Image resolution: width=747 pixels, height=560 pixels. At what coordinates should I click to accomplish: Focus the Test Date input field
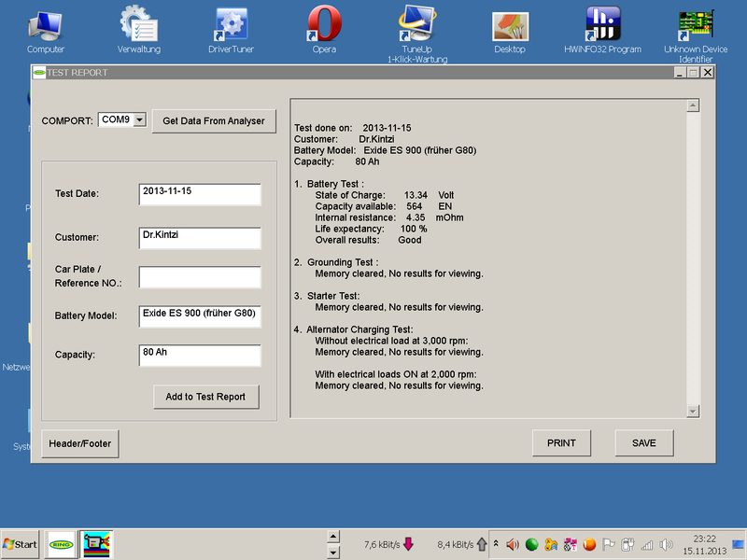[x=200, y=193]
